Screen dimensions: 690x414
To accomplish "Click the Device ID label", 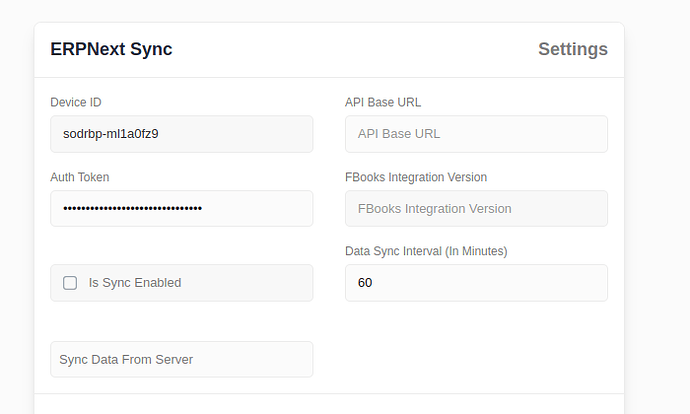I will pos(76,102).
